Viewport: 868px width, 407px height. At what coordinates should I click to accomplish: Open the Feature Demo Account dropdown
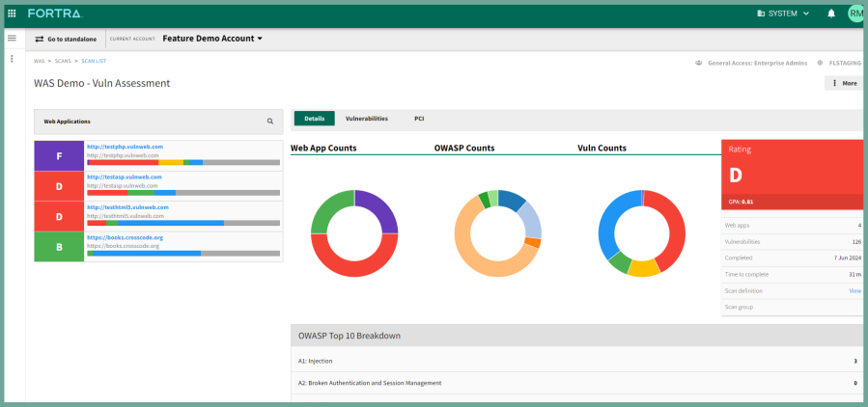tap(212, 39)
